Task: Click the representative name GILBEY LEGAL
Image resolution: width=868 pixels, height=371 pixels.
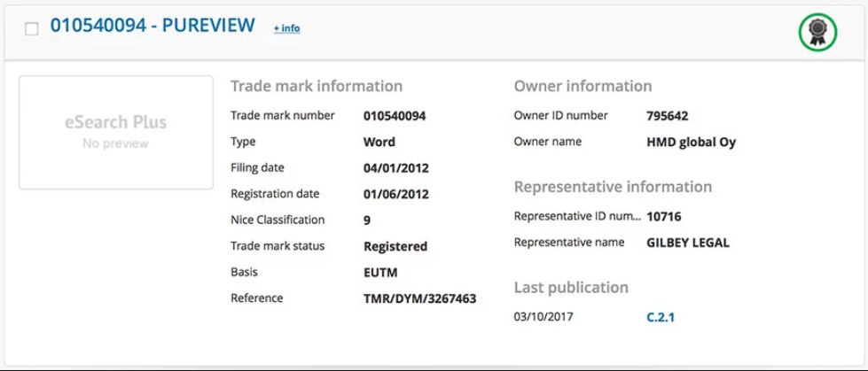Action: coord(688,243)
